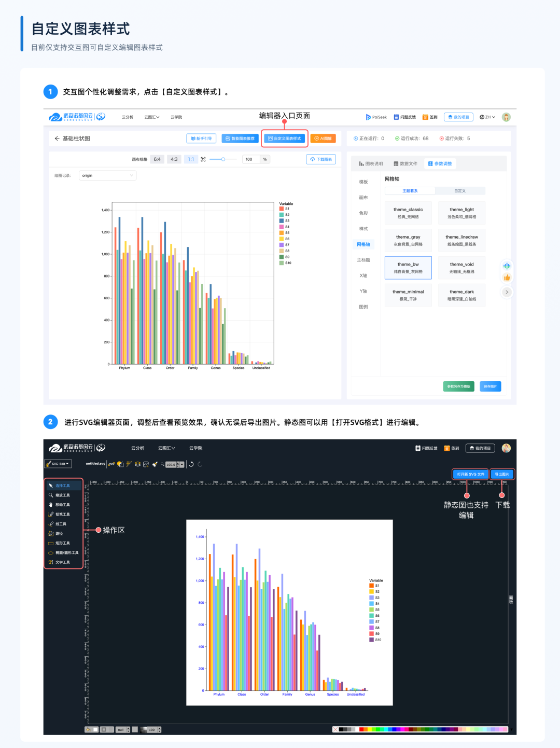Choose the theme_dark theme card

coord(462,295)
